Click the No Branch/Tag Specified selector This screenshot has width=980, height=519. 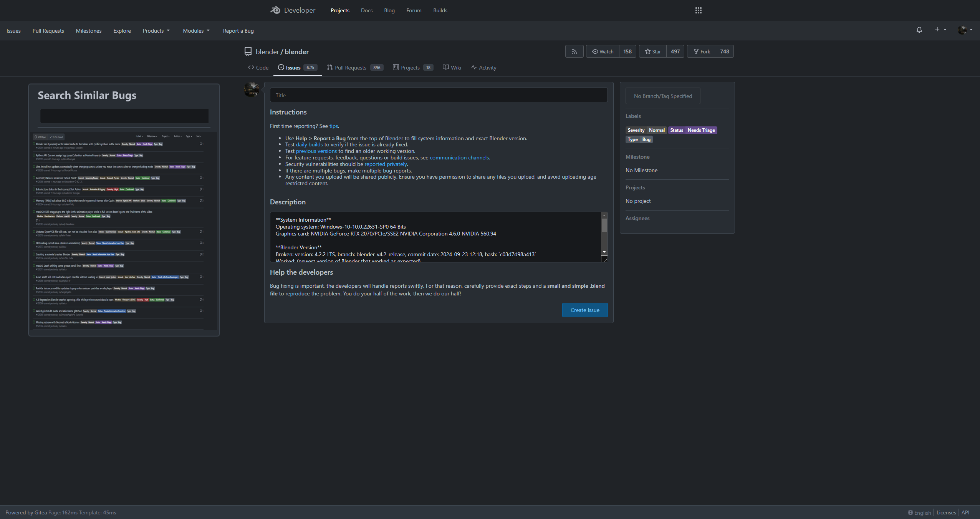pos(663,96)
